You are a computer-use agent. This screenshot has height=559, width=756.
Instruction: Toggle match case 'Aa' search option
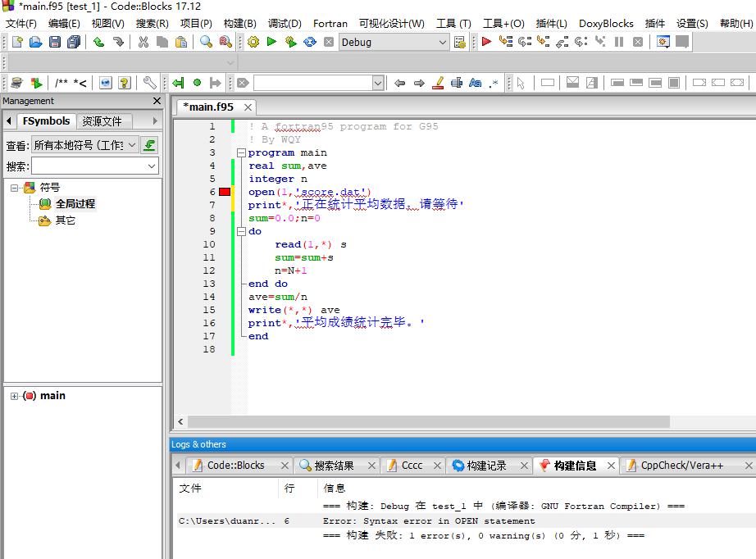point(475,83)
